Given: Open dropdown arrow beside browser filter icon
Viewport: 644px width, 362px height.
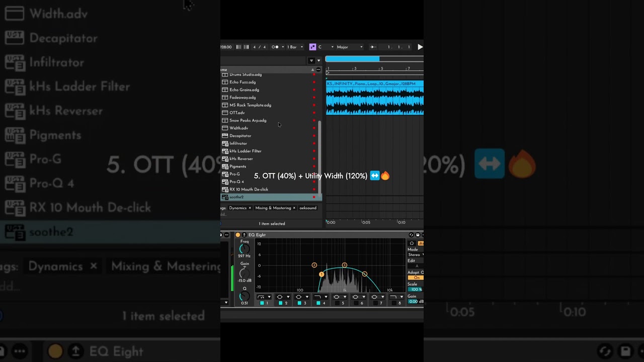Looking at the screenshot, I should point(319,60).
